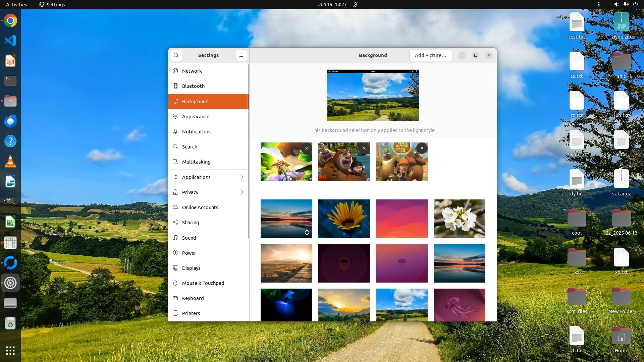Click notifications-muted bell in top bar
This screenshot has height=362, width=644.
coord(355,5)
